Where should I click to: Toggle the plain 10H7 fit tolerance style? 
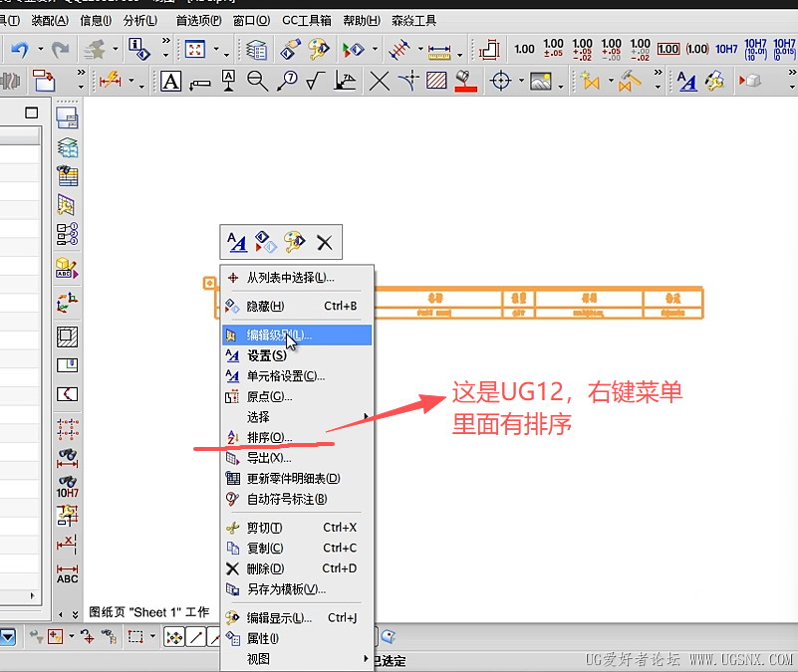726,50
